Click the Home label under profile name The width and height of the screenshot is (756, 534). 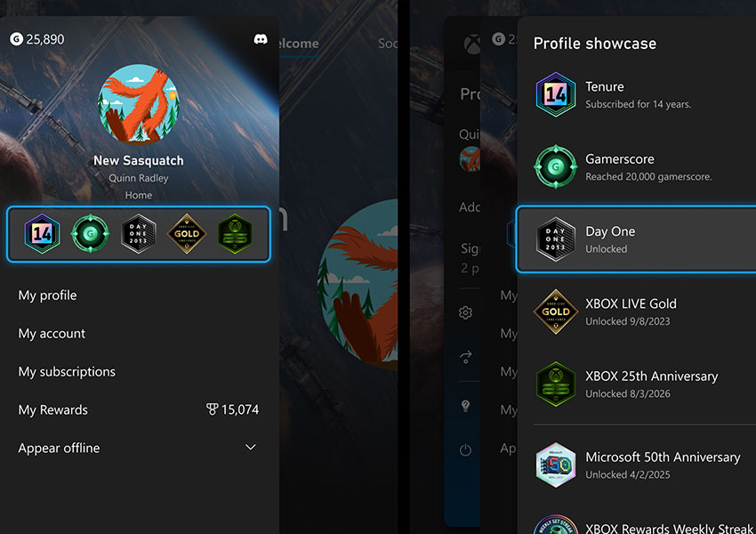[139, 195]
